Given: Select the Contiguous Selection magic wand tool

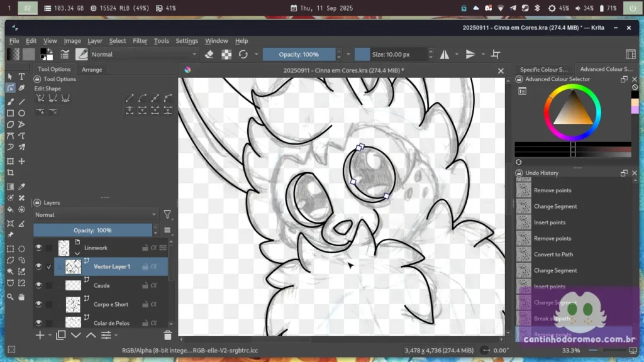Looking at the screenshot, I should (10, 271).
